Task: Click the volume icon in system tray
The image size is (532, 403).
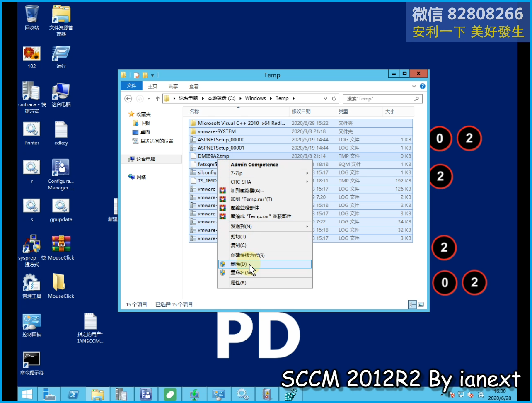Action: [x=470, y=395]
